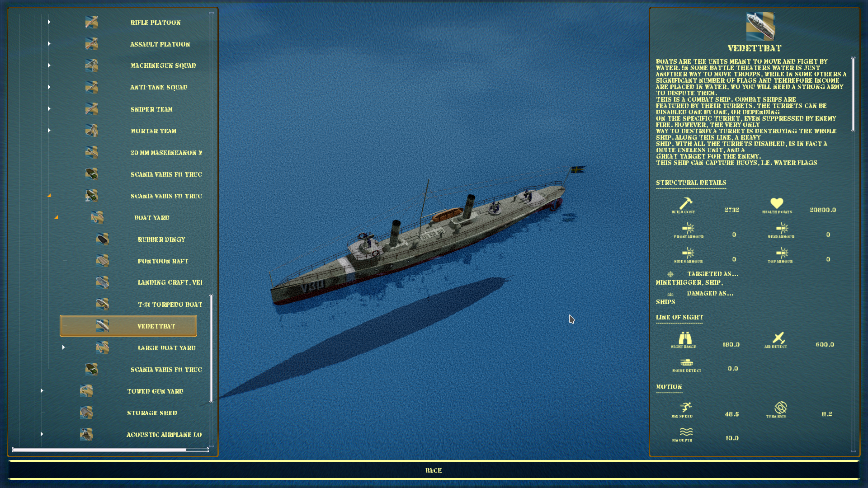The width and height of the screenshot is (868, 488).
Task: Click the Mortar Team unit icon
Action: [x=92, y=131]
